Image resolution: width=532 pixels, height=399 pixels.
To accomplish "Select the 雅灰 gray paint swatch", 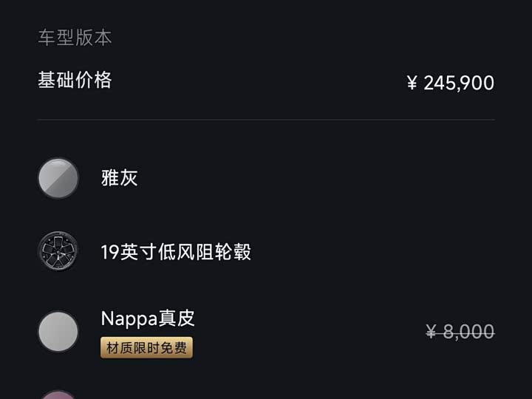I will (58, 178).
